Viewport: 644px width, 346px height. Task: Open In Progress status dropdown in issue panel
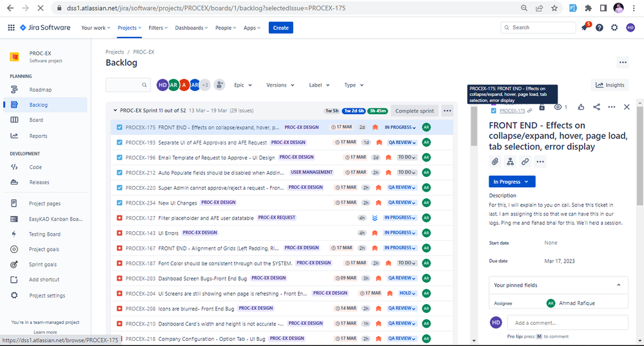pos(512,182)
